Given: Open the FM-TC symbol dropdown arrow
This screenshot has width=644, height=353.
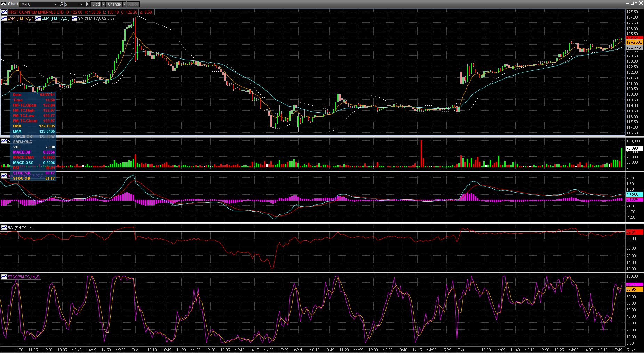Looking at the screenshot, I should [x=55, y=4].
